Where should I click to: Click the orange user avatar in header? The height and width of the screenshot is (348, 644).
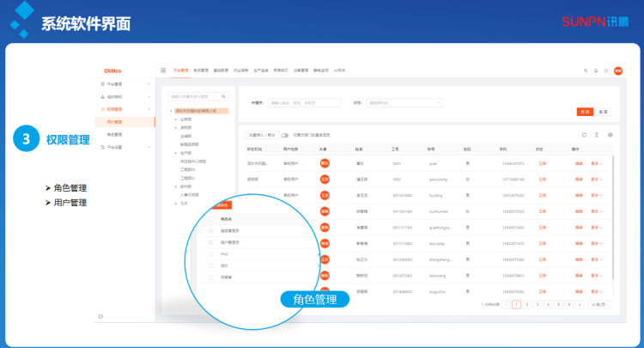click(618, 70)
